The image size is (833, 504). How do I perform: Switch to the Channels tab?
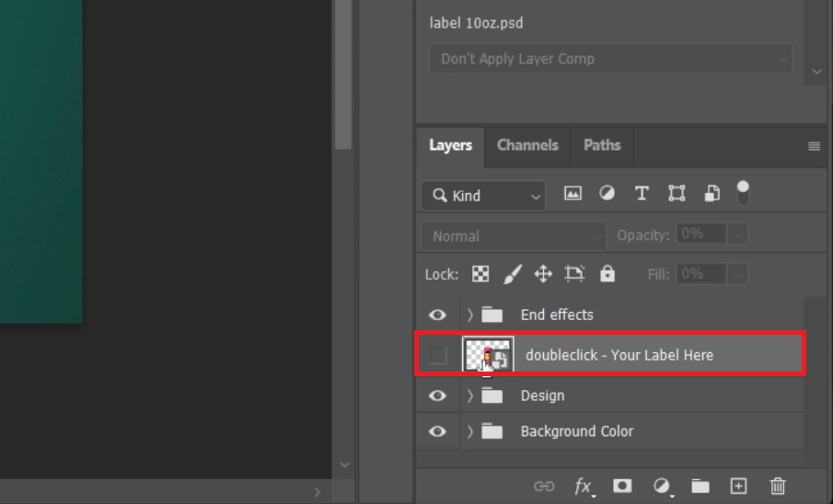[x=527, y=145]
